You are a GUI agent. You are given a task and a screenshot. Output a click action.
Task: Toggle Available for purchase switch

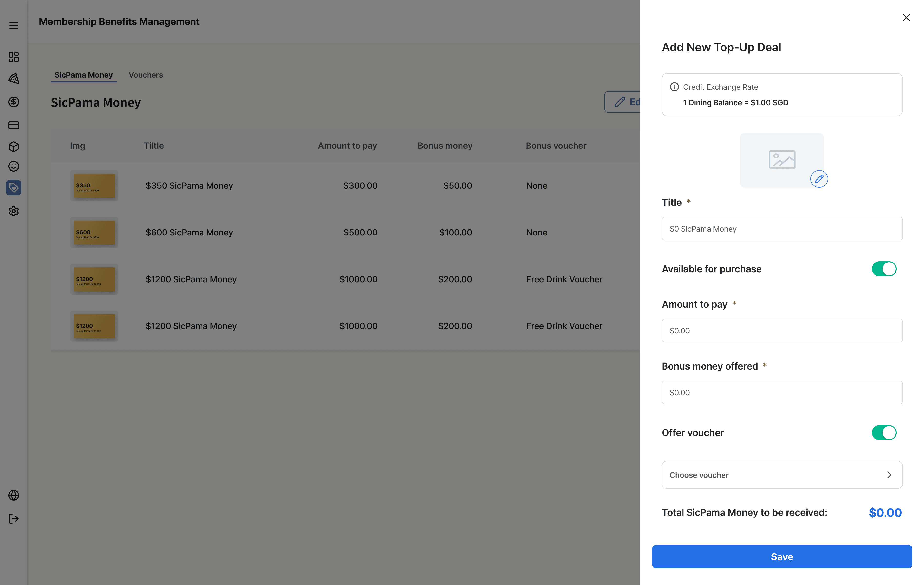tap(884, 269)
